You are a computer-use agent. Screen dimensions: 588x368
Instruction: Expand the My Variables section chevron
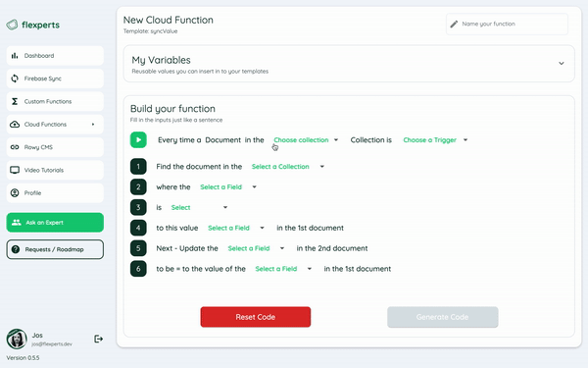click(x=562, y=63)
